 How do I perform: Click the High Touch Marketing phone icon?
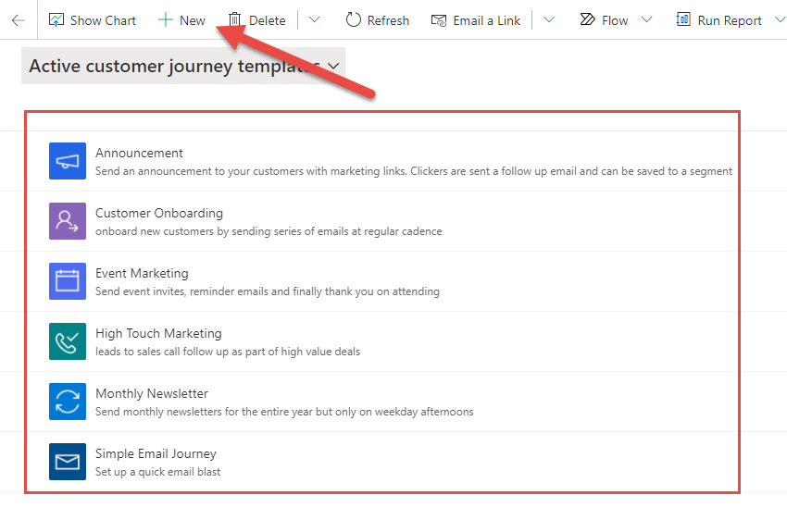[x=68, y=341]
